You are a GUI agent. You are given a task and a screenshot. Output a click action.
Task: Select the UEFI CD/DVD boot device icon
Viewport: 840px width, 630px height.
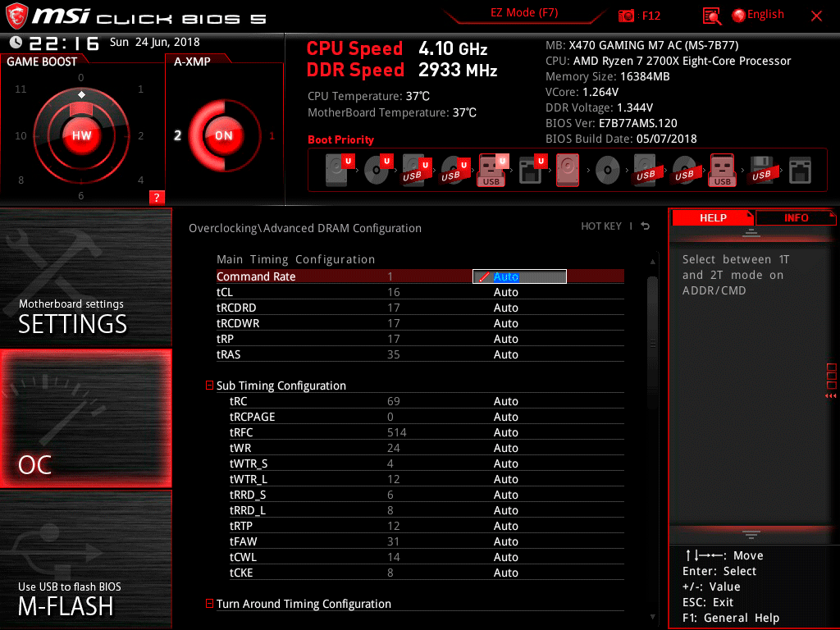click(x=378, y=170)
